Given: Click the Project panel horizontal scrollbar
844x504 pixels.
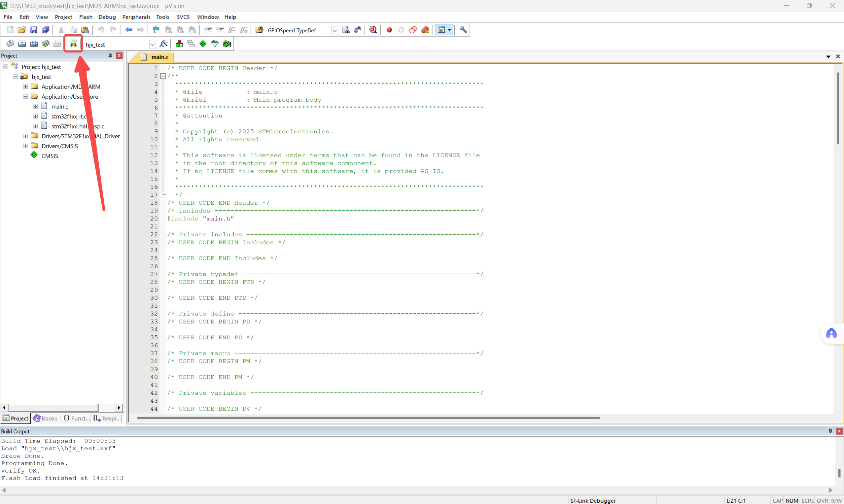Looking at the screenshot, I should coord(53,407).
